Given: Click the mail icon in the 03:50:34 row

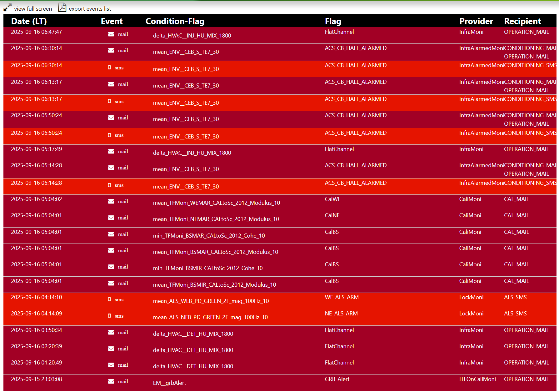Looking at the screenshot, I should (111, 332).
